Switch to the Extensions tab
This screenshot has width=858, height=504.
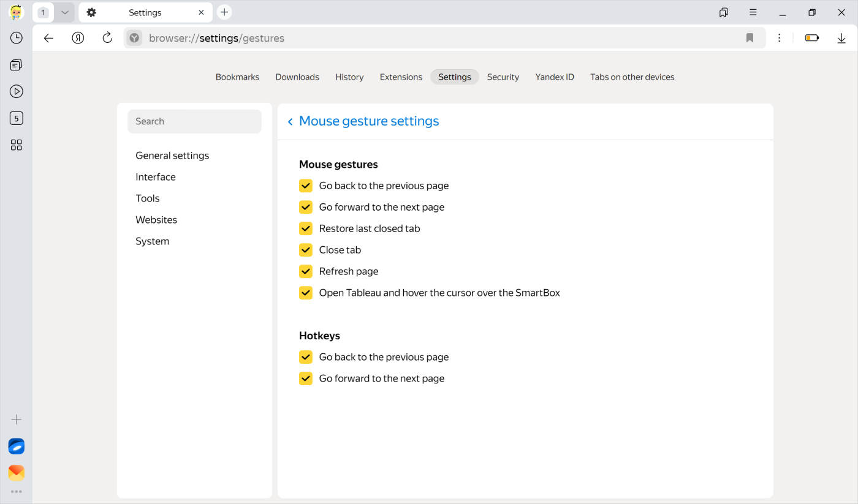[x=401, y=77]
